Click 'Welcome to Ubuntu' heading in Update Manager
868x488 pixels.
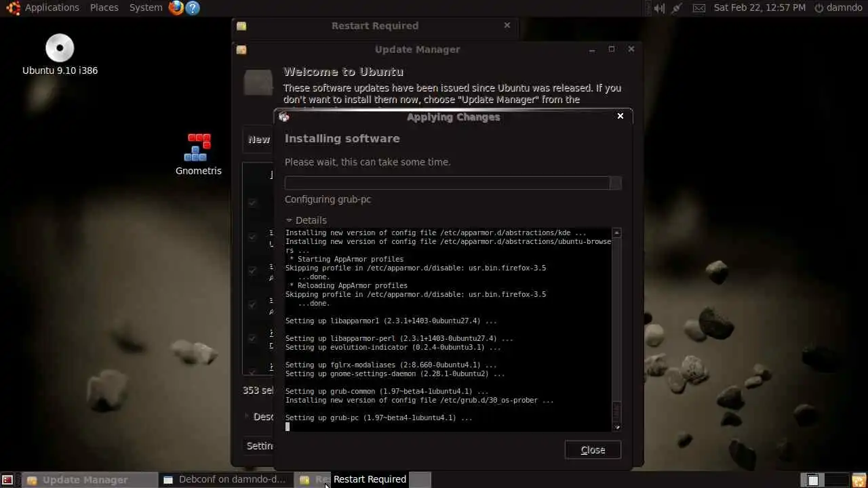pos(343,72)
